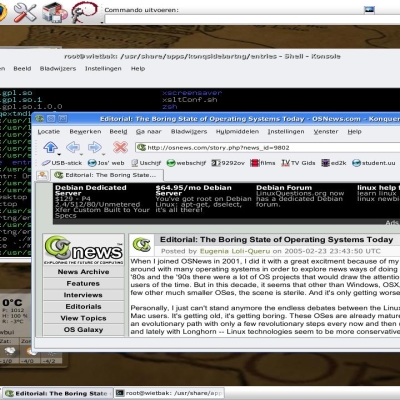The height and width of the screenshot is (400, 400).
Task: Click the 'xscreensaver' text in Konsole
Action: 192,93
